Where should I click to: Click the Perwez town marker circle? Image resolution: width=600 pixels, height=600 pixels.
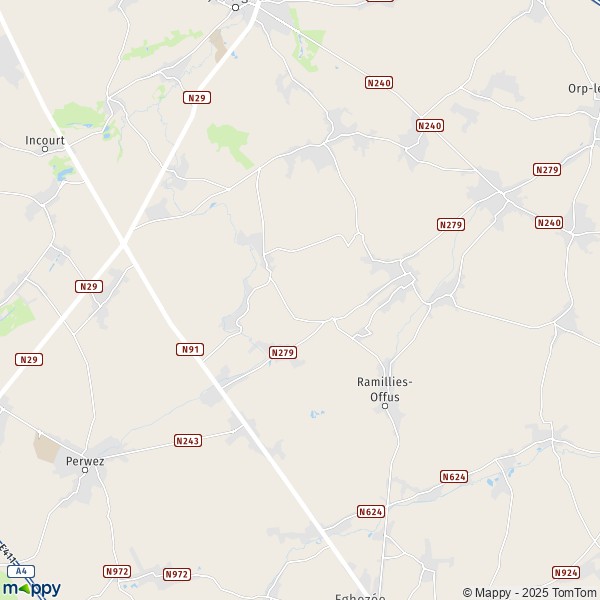point(85,470)
